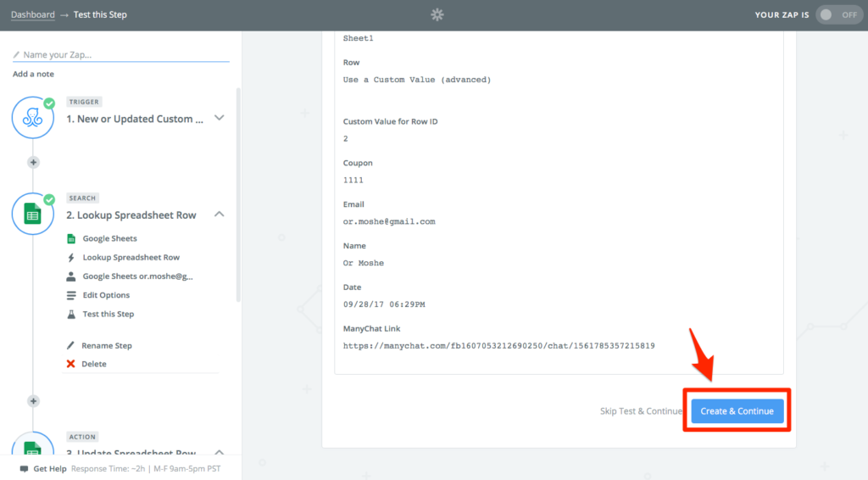Click the Coupon value 1111
Image resolution: width=868 pixels, height=480 pixels.
[353, 180]
